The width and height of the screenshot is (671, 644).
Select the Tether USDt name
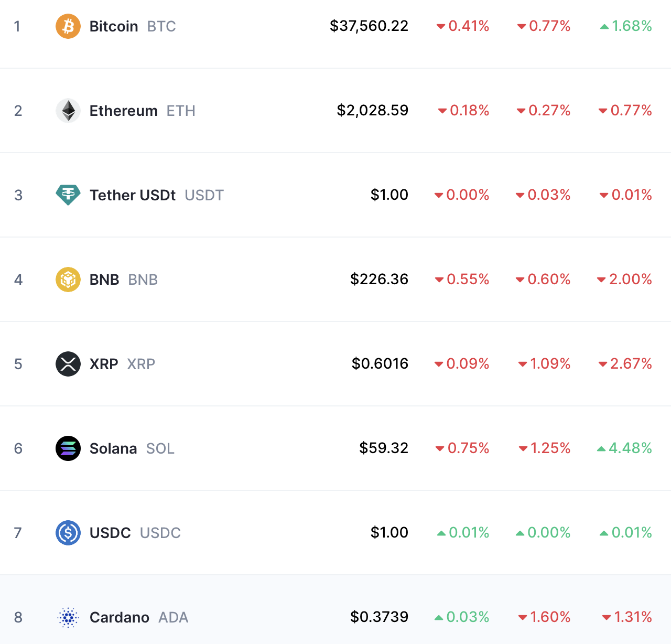pos(133,195)
